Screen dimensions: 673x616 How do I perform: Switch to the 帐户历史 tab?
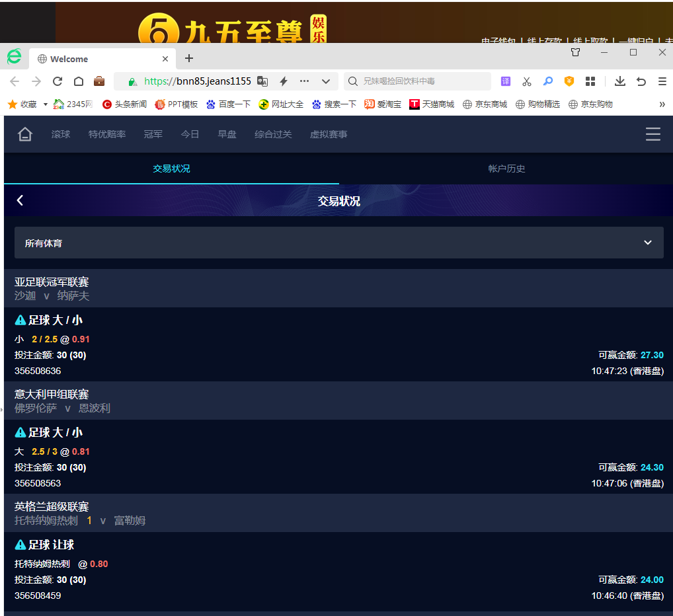[x=506, y=169]
